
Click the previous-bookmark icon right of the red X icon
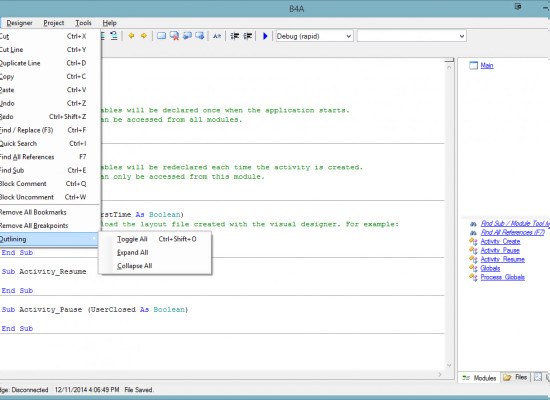pos(187,36)
